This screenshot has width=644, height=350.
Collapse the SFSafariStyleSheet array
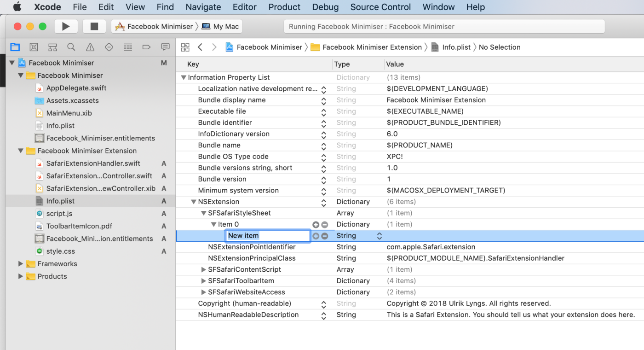[x=203, y=213]
